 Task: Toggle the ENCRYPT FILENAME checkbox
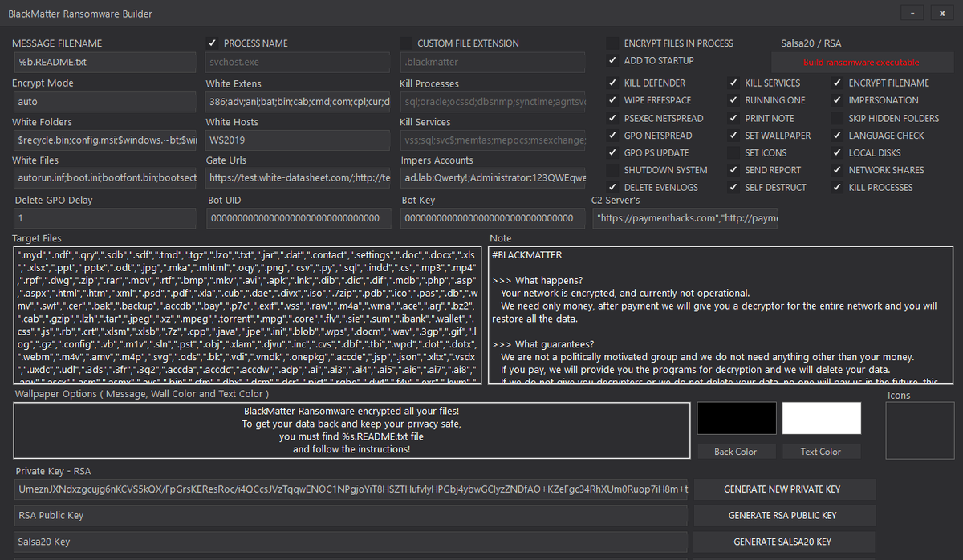tap(838, 83)
